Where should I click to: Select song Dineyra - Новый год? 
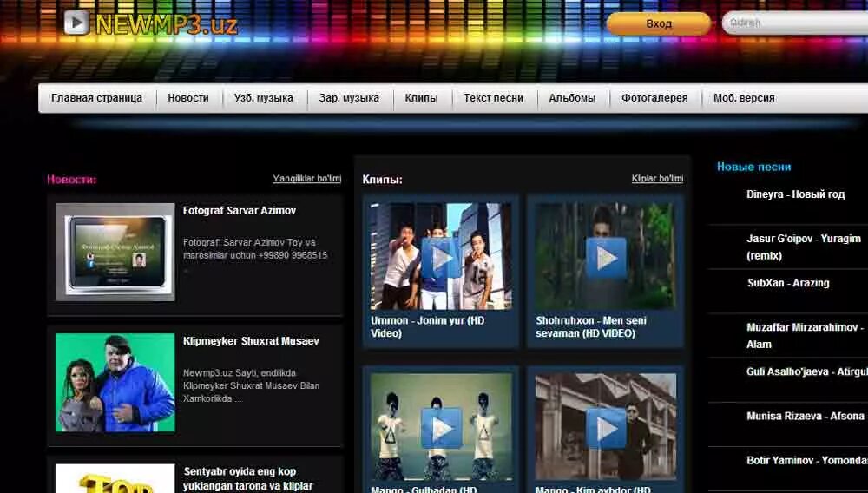click(x=795, y=194)
